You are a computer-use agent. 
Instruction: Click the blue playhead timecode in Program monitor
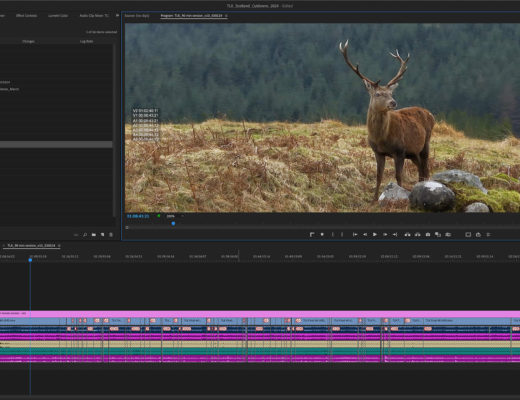[x=138, y=216]
